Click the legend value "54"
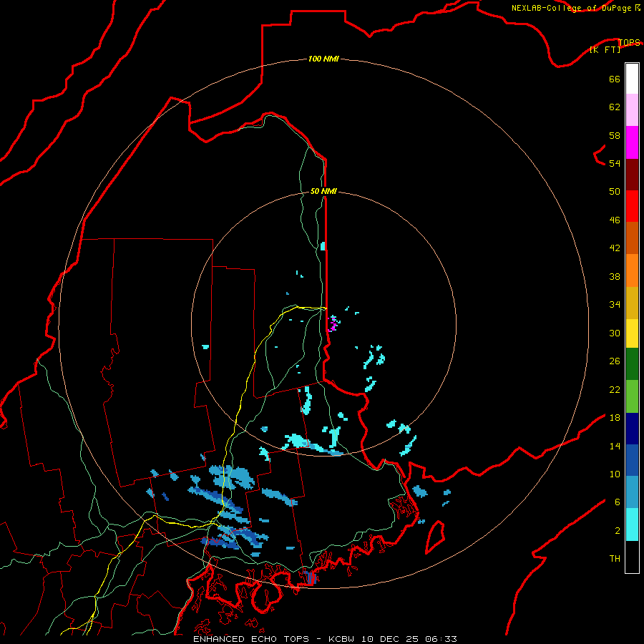 pyautogui.click(x=615, y=163)
